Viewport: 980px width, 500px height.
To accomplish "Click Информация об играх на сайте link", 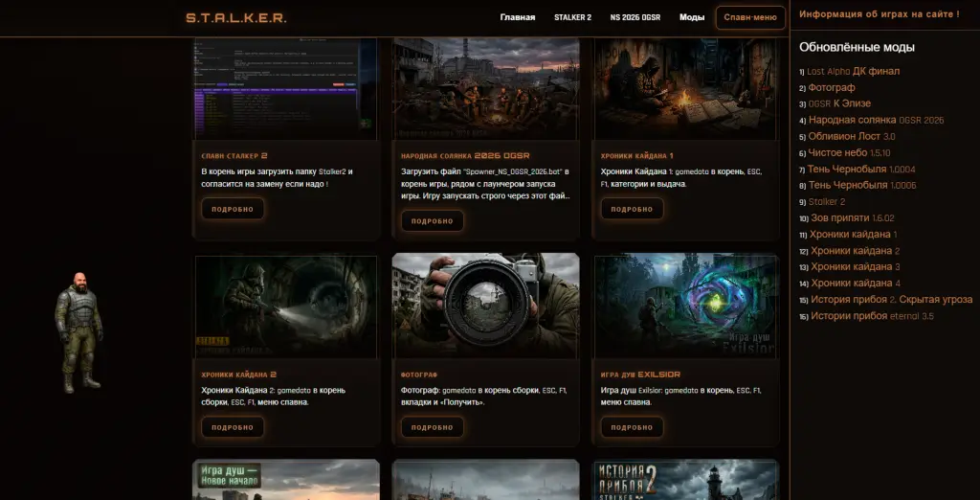I will [x=880, y=13].
